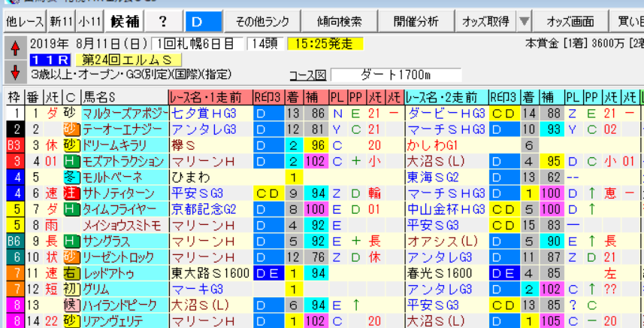644x328 pixels.
Task: Click 砂 icon for テーオーエナジー
Action: [71, 130]
